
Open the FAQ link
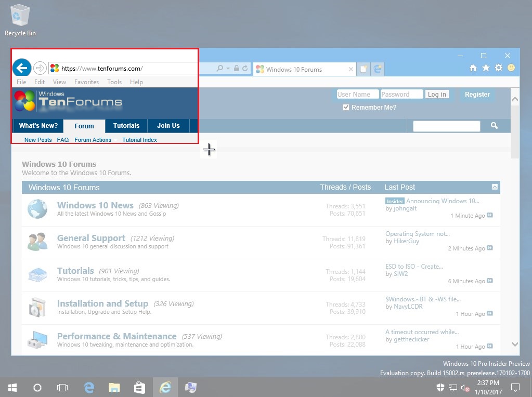pos(63,140)
